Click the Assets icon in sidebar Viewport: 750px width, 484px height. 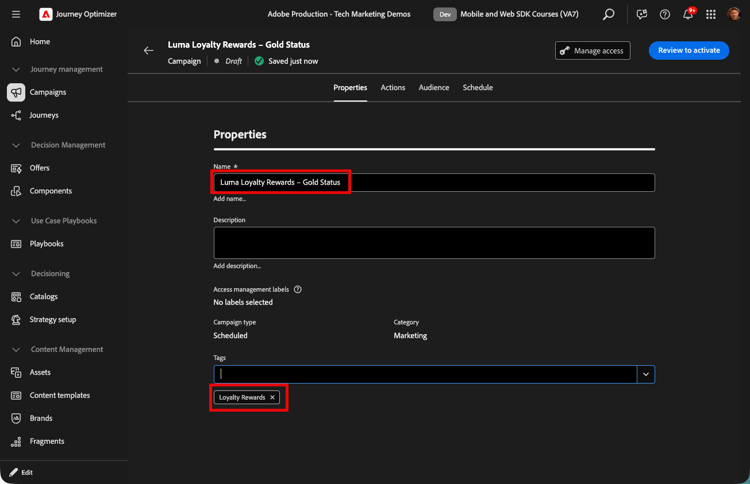(16, 372)
